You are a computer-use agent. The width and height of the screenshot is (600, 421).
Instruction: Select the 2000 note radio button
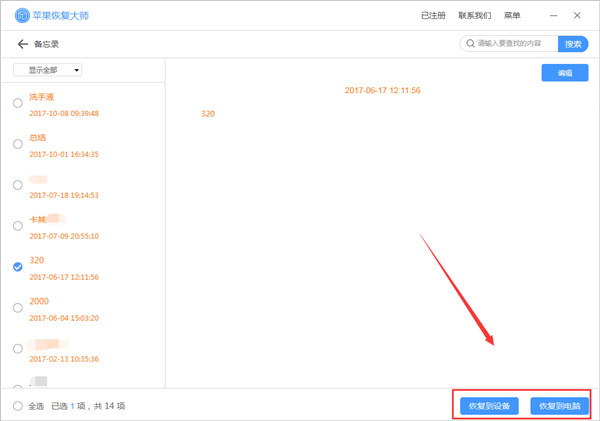tap(18, 308)
